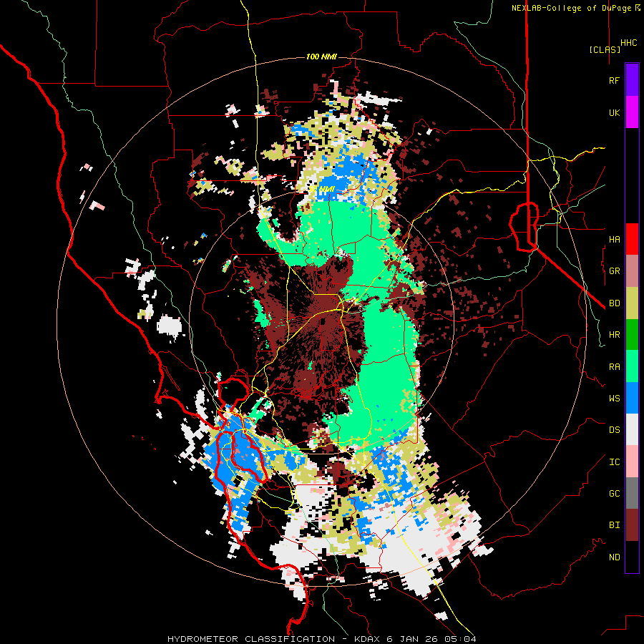The width and height of the screenshot is (644, 644).
Task: Click the RA legend label
Action: pos(614,367)
